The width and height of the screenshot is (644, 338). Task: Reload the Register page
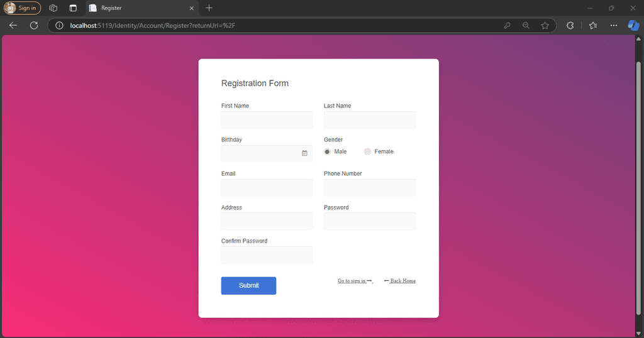tap(34, 25)
